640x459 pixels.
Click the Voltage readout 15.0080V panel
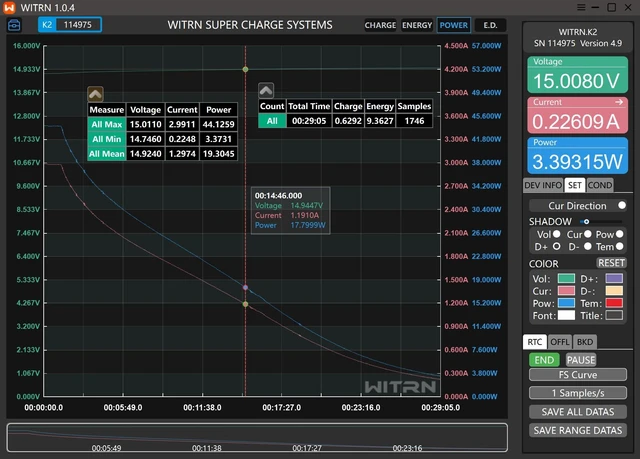[577, 75]
